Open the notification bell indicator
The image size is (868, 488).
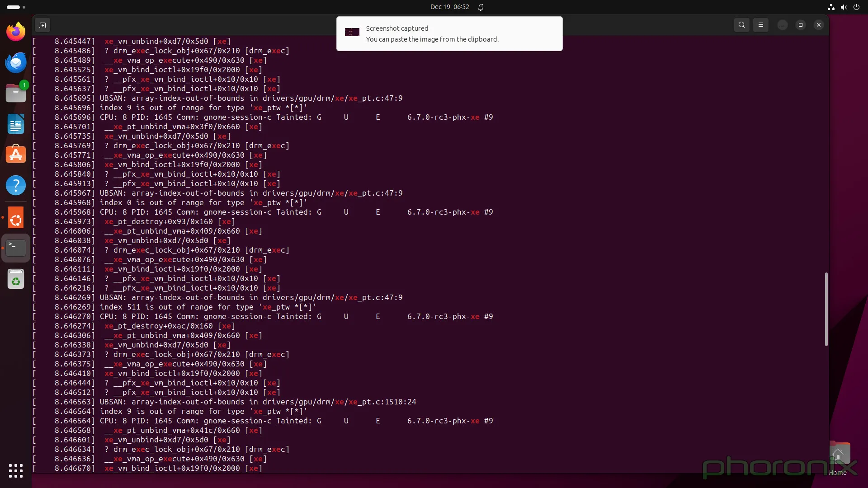481,7
